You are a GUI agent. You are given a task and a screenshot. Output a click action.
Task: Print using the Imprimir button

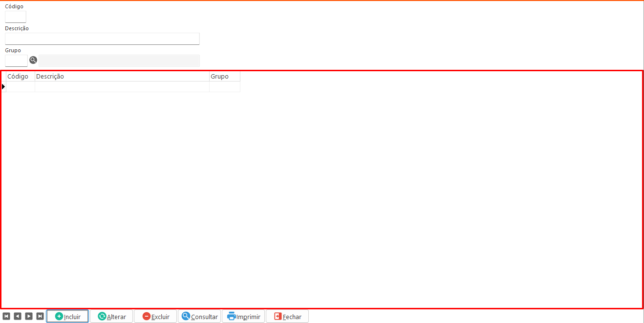[243, 316]
